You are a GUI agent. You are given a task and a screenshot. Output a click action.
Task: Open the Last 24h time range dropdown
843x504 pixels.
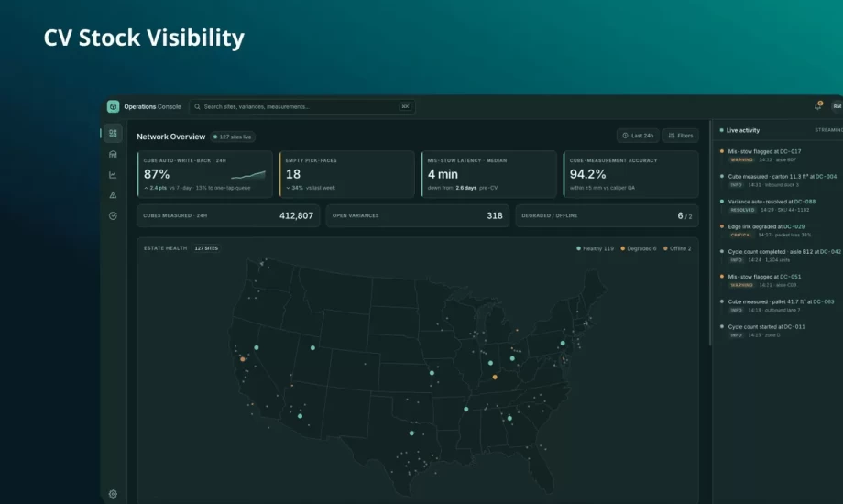(638, 136)
